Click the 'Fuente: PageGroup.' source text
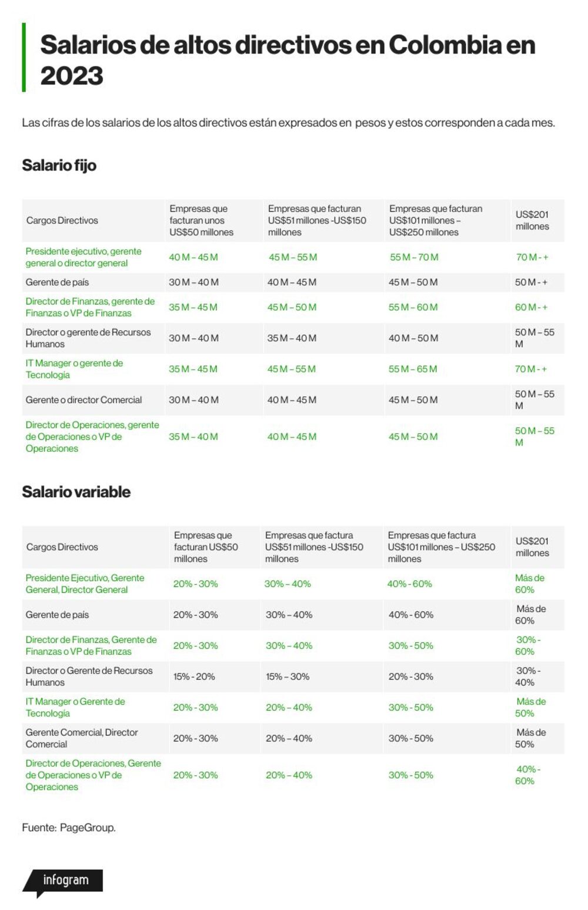Screen dimensions: 588x910 69,828
